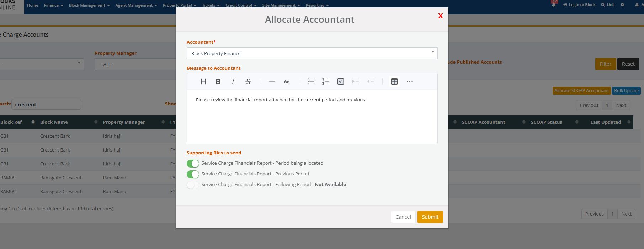Expand the Property Manager filter dropdown

tap(135, 64)
